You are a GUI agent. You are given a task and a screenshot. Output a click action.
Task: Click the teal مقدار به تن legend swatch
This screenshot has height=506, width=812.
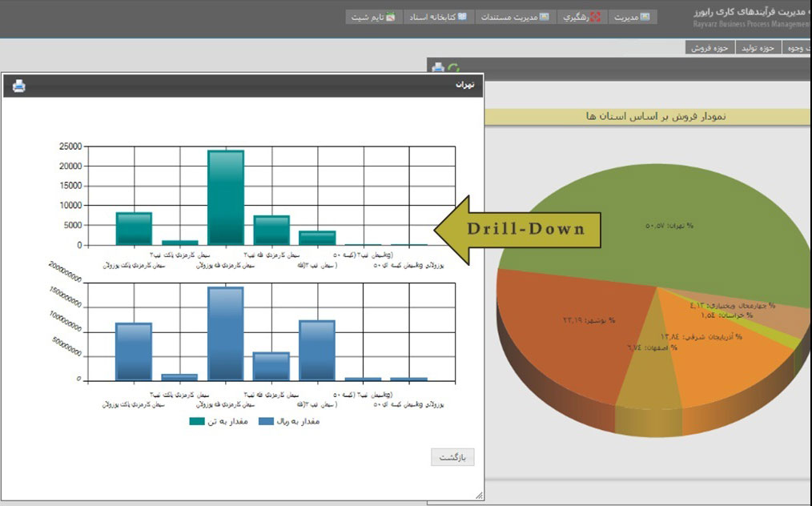(x=197, y=421)
